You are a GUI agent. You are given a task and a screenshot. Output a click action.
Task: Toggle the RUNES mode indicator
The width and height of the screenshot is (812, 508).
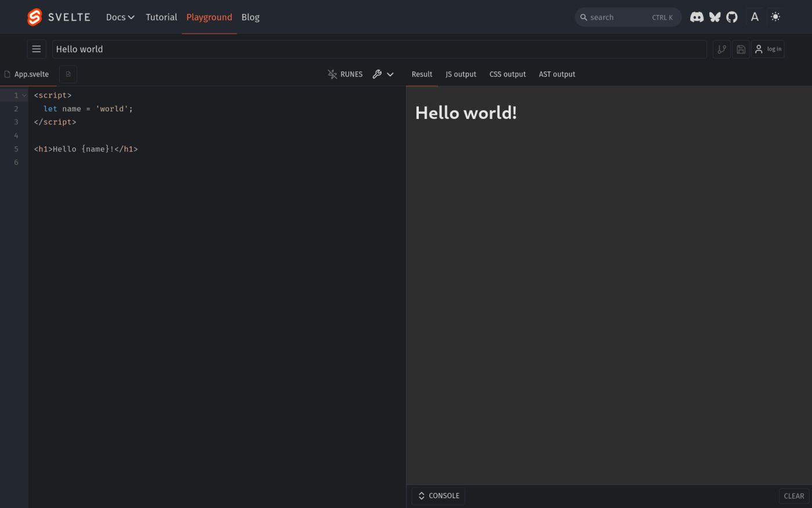click(x=345, y=74)
